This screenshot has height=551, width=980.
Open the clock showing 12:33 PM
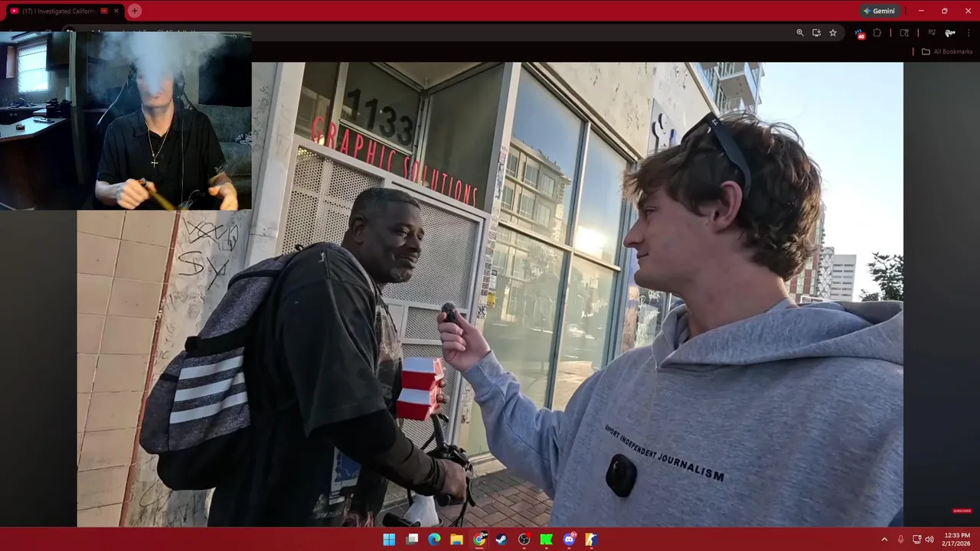point(957,540)
